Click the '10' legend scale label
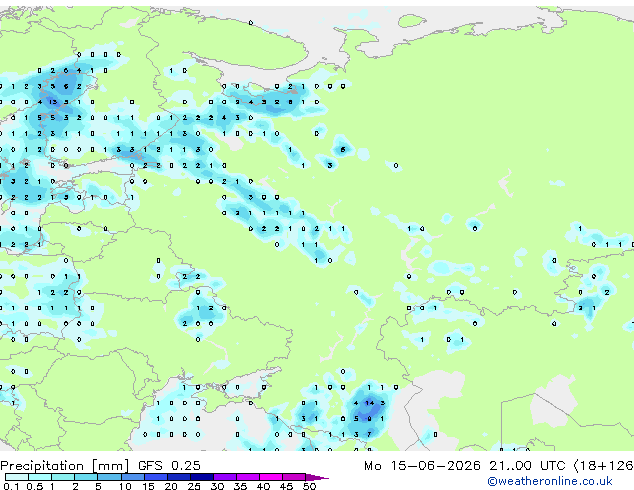The image size is (634, 490). [x=125, y=486]
